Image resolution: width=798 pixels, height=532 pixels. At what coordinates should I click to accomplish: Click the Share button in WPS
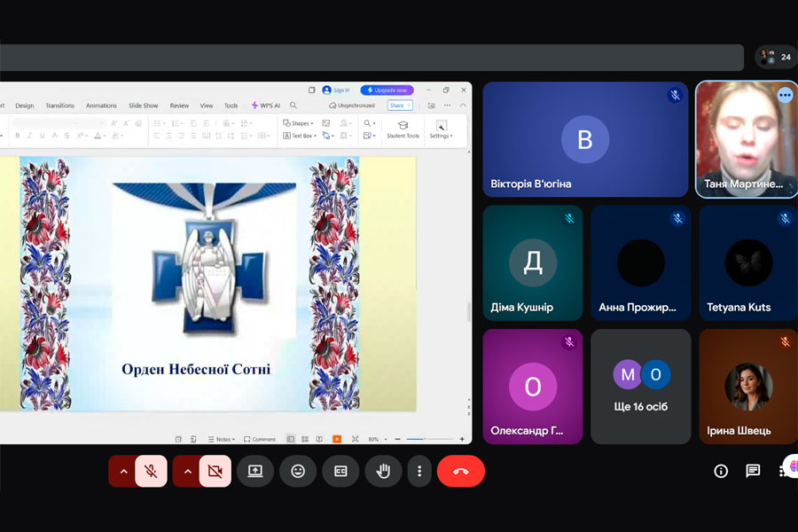[400, 106]
